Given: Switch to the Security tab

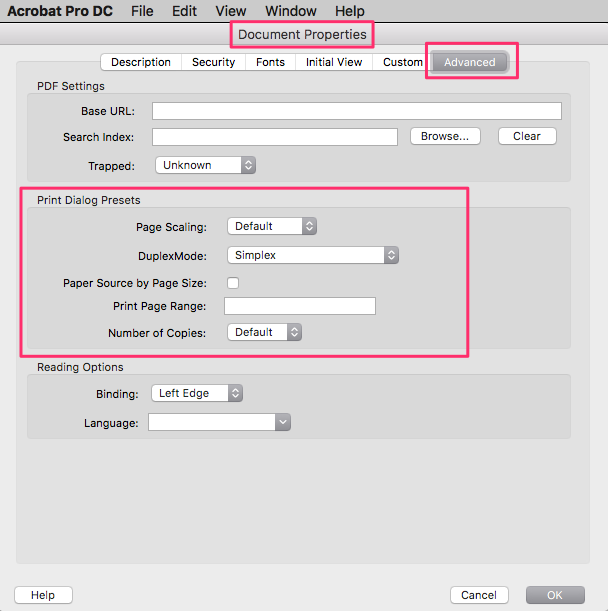Looking at the screenshot, I should coord(214,62).
